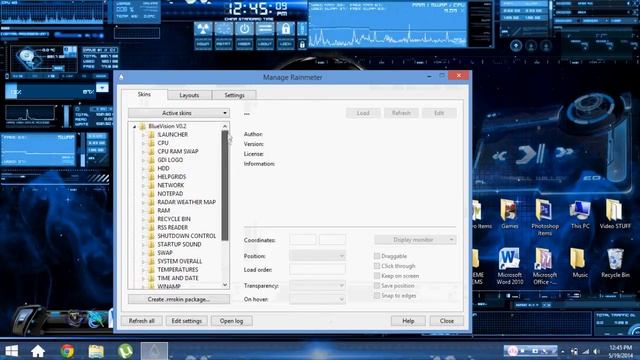Viewport: 640px width, 360px height.
Task: Click the network signal icon in system tray
Action: pyautogui.click(x=586, y=351)
